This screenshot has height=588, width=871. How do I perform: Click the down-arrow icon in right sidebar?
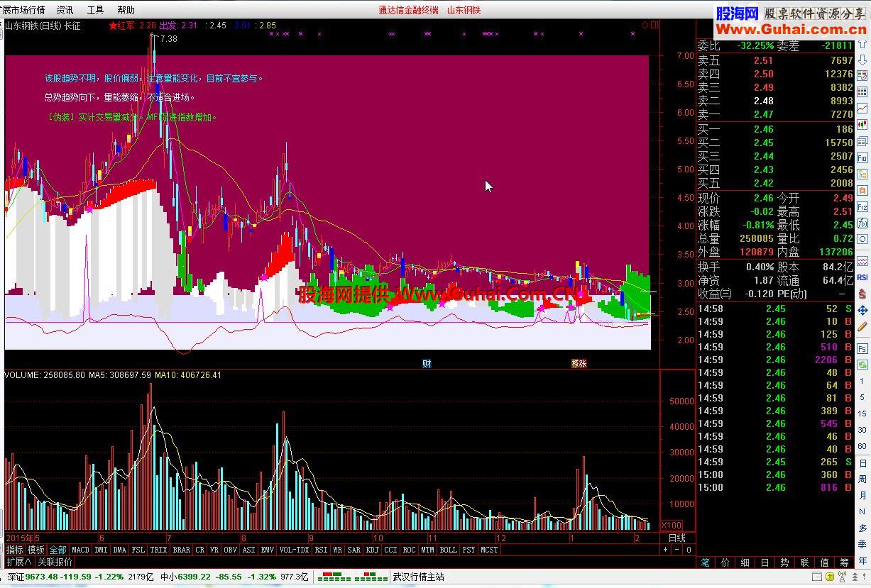pos(862,60)
